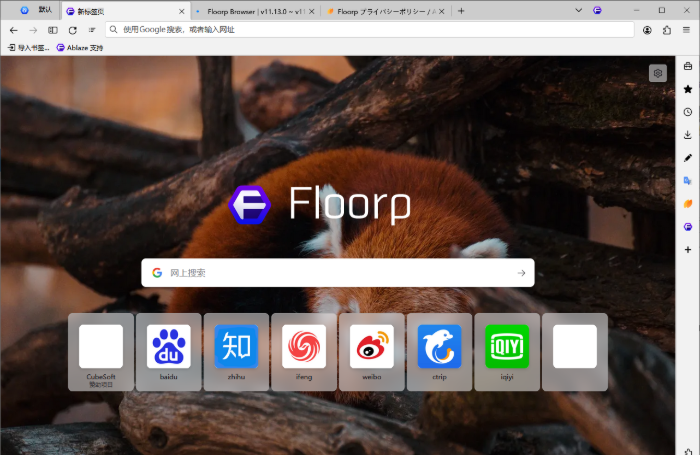Reload the current page

tap(72, 30)
